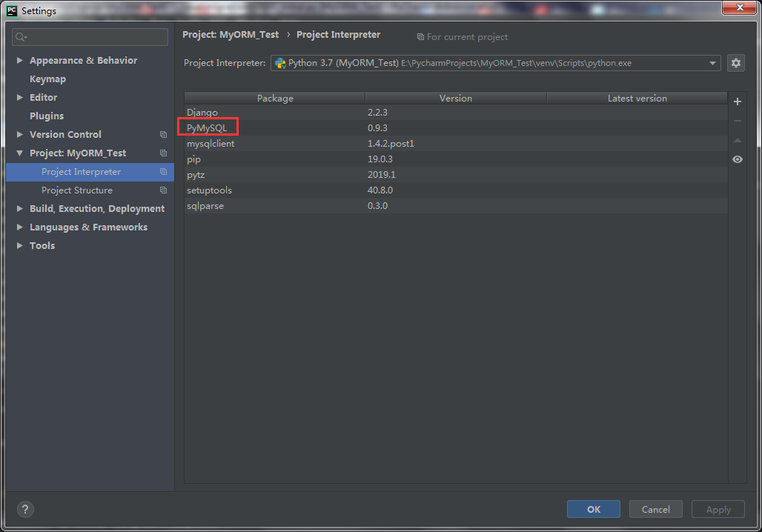The width and height of the screenshot is (762, 532).
Task: Click the install package plus icon
Action: 738,102
